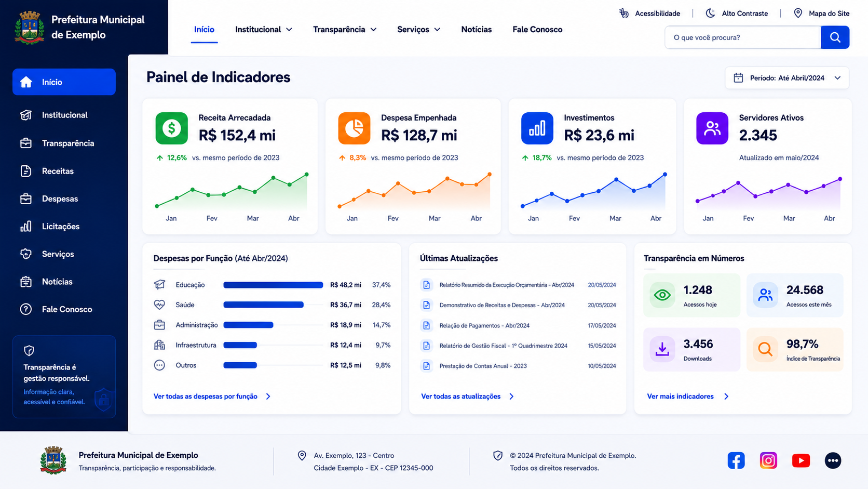Click the arrow after Ver mais indicadores
The width and height of the screenshot is (868, 489).
(x=726, y=397)
